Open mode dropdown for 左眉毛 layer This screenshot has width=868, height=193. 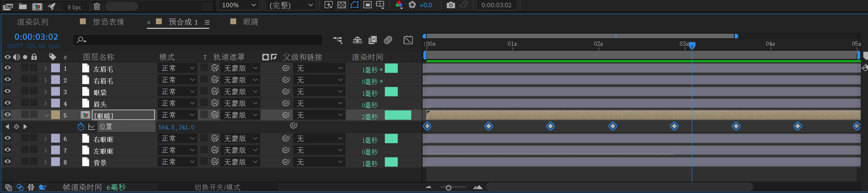[177, 68]
